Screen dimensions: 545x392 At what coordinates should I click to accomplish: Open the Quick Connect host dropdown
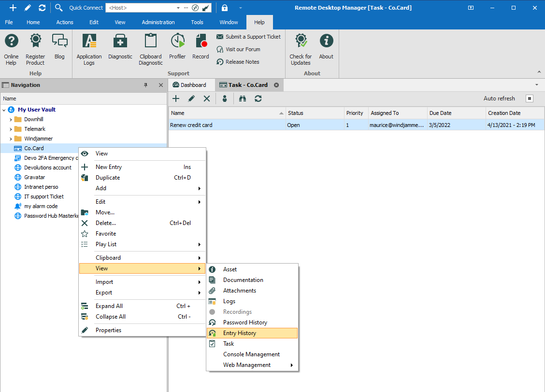178,8
